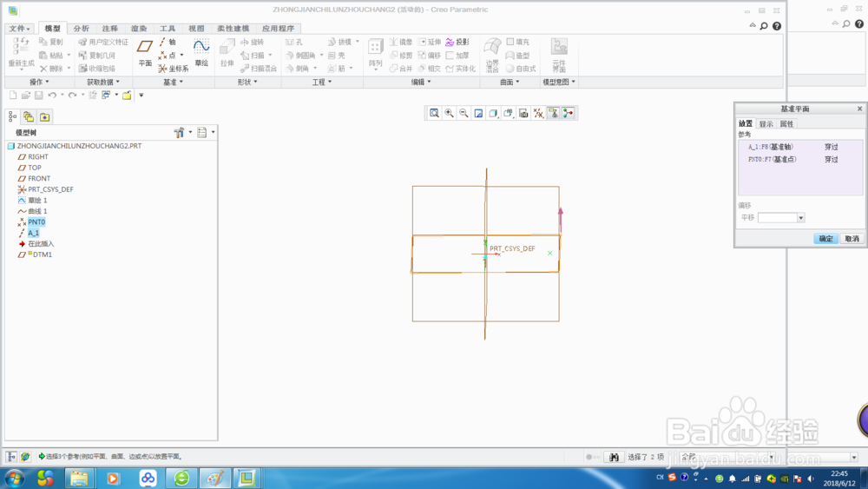The image size is (868, 489).
Task: Open File Explorer on the taskbar
Action: tap(79, 479)
